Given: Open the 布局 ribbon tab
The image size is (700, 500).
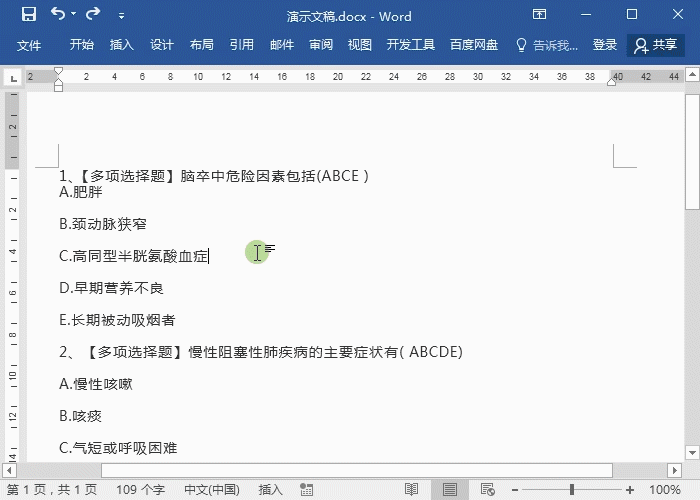Looking at the screenshot, I should (x=201, y=45).
